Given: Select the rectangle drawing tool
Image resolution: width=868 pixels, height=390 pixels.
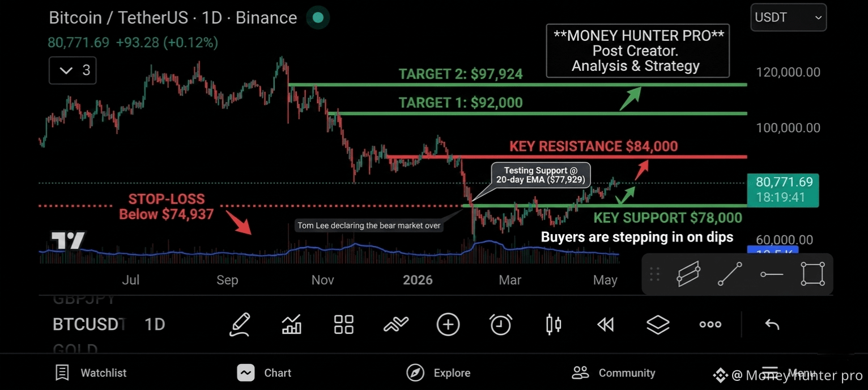Looking at the screenshot, I should pos(813,274).
